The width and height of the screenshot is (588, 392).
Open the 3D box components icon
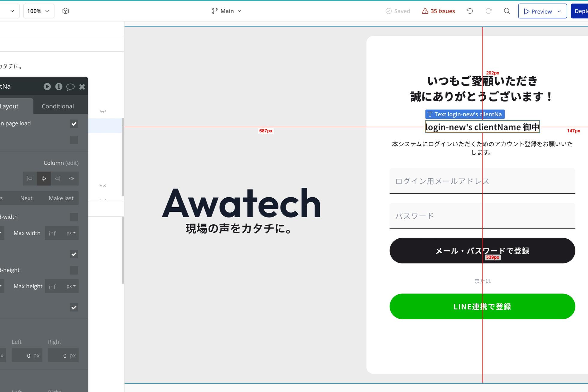point(65,11)
